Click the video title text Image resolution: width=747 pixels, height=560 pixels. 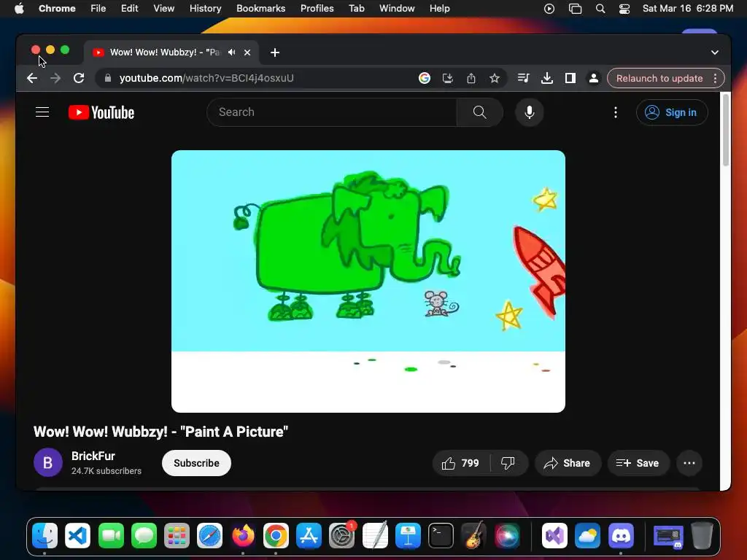160,432
